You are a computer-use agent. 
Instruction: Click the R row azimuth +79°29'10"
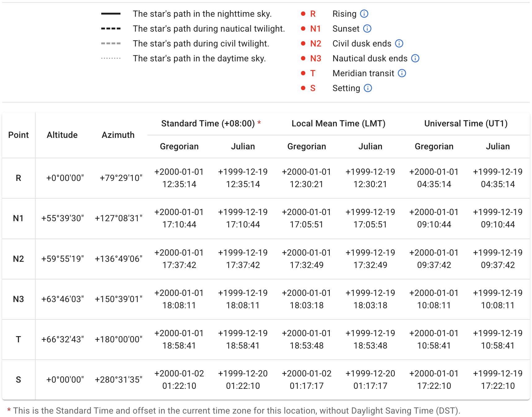(121, 178)
